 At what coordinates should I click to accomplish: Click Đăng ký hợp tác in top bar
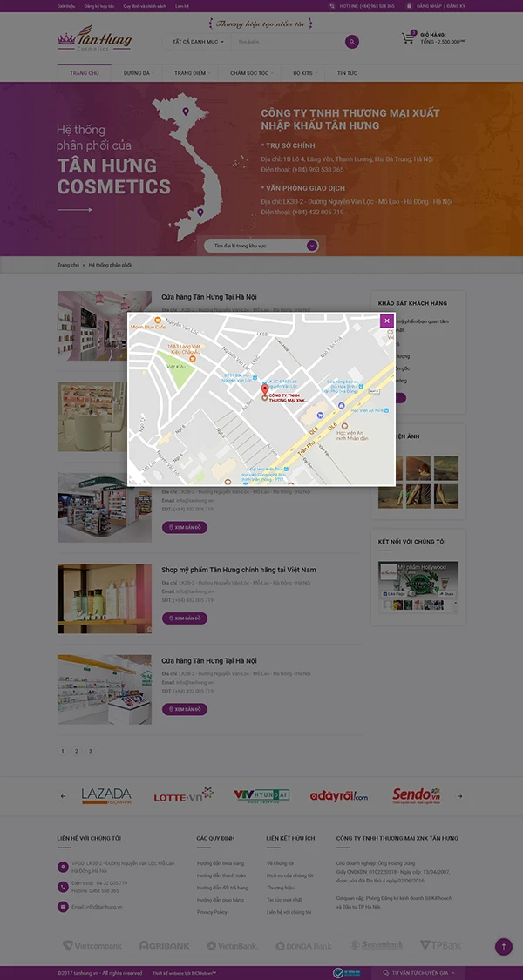tap(98, 5)
